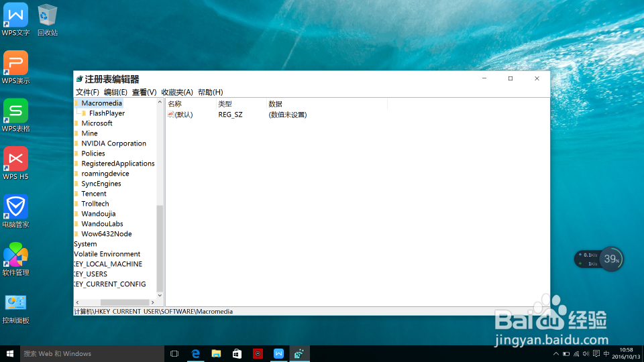Click the 名称 column header
The width and height of the screenshot is (644, 362).
(191, 104)
